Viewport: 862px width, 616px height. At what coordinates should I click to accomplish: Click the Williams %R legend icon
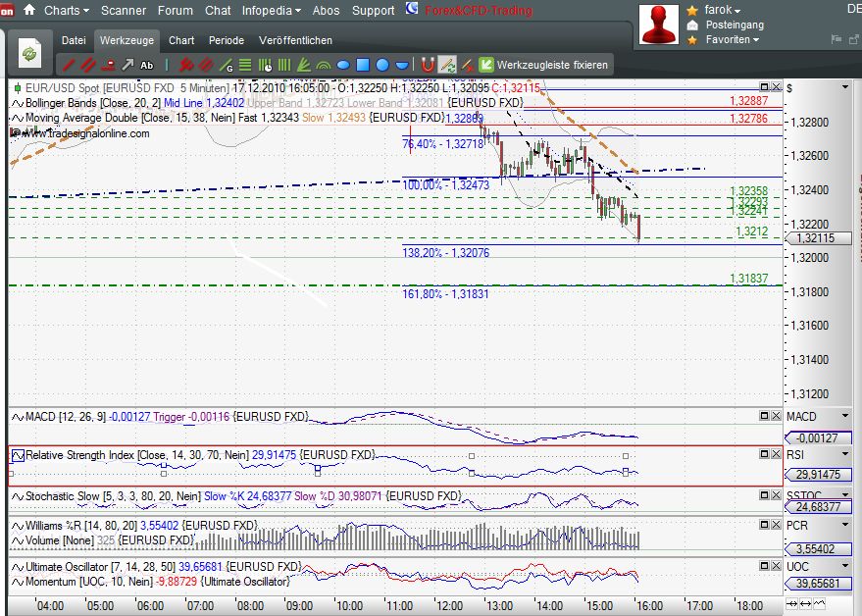click(x=17, y=526)
